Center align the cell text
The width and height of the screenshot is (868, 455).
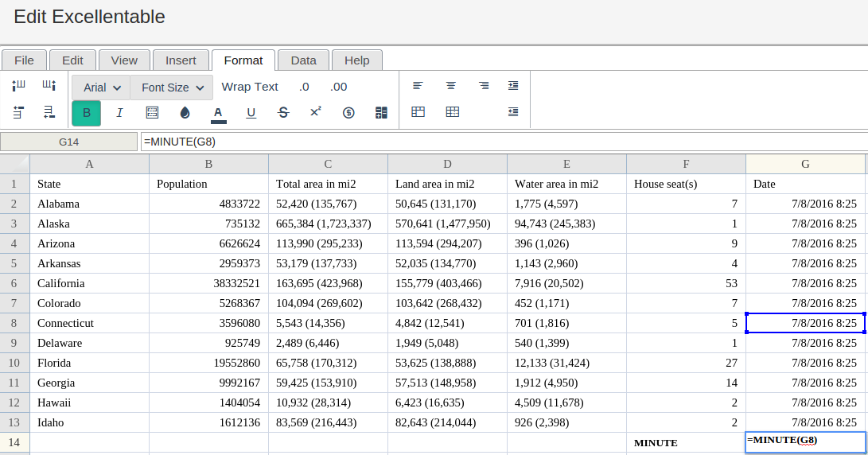pyautogui.click(x=451, y=86)
